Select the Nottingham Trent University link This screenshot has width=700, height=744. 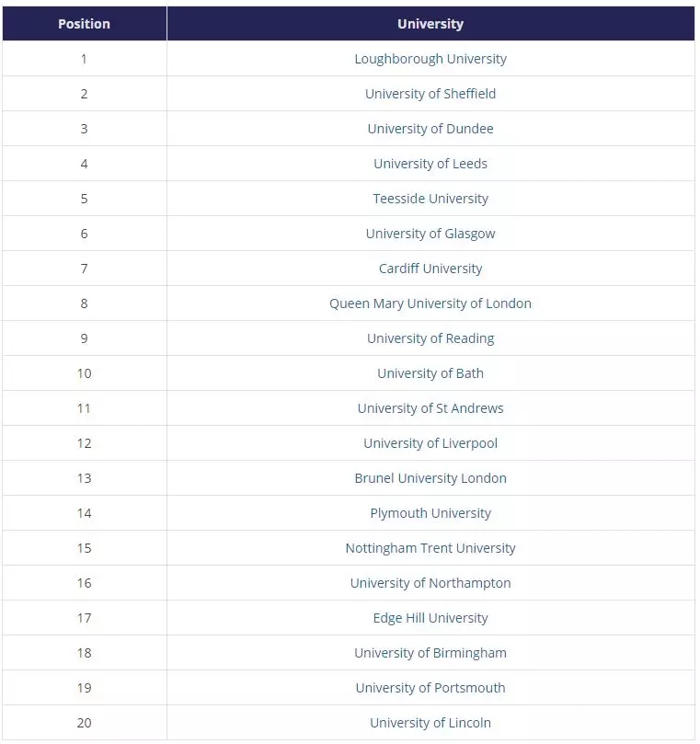430,548
